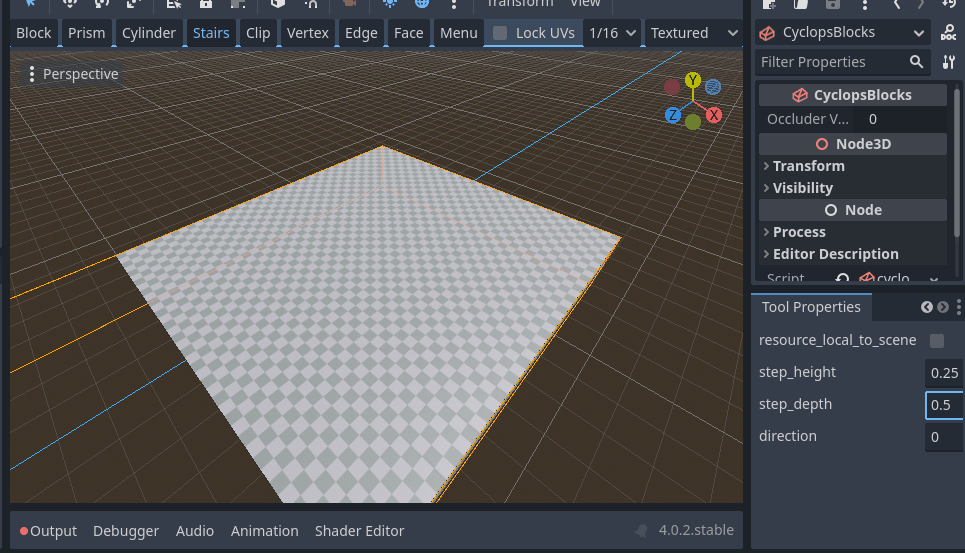Open the Audio bottom panel
Image resolution: width=965 pixels, height=553 pixels.
(x=194, y=531)
